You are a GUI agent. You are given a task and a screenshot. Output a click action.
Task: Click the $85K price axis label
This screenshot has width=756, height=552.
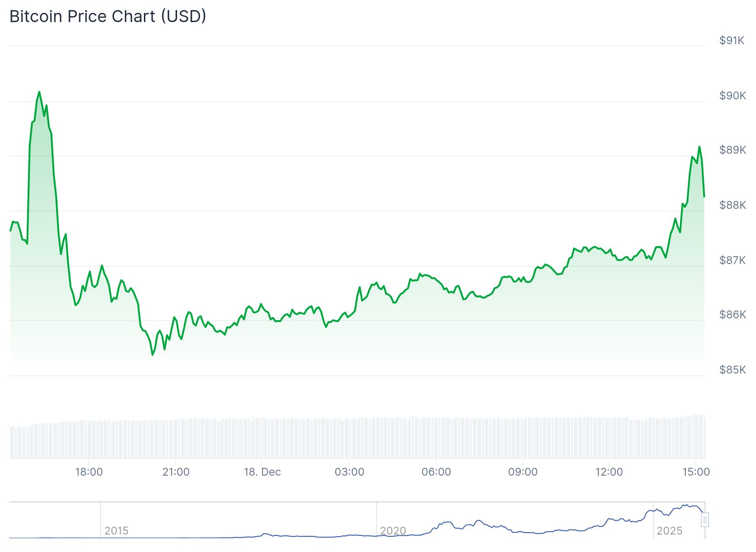click(x=733, y=370)
